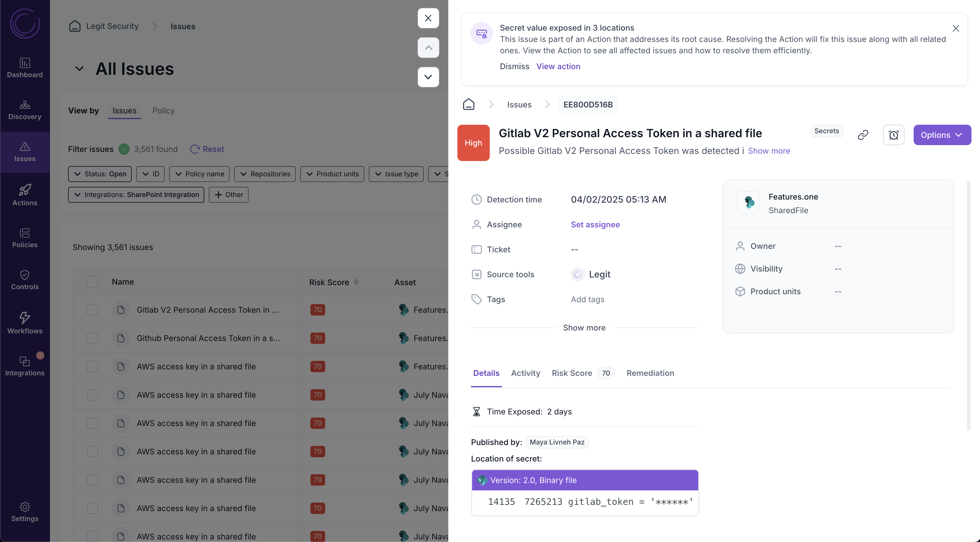Image resolution: width=980 pixels, height=542 pixels.
Task: Go to the next issue with the down arrow
Action: 428,77
